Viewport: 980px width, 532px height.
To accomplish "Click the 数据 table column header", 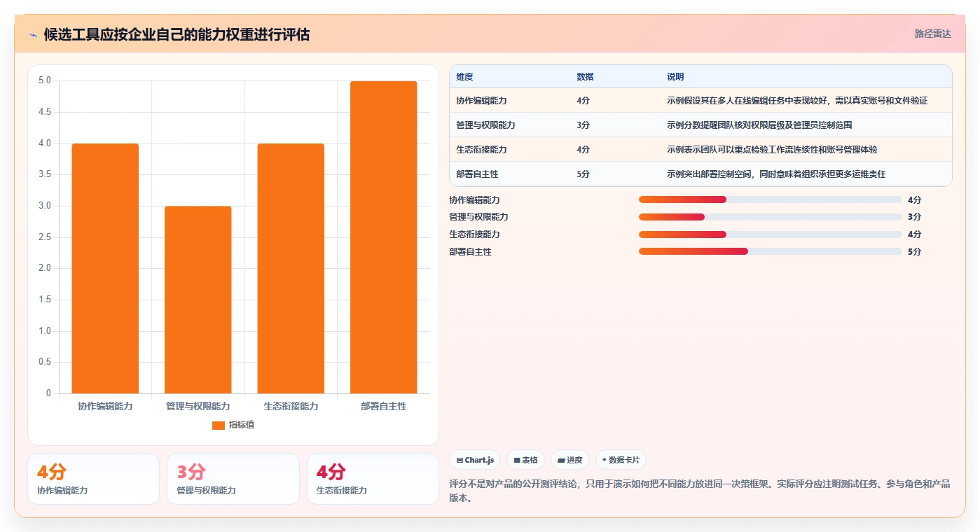I will (585, 77).
